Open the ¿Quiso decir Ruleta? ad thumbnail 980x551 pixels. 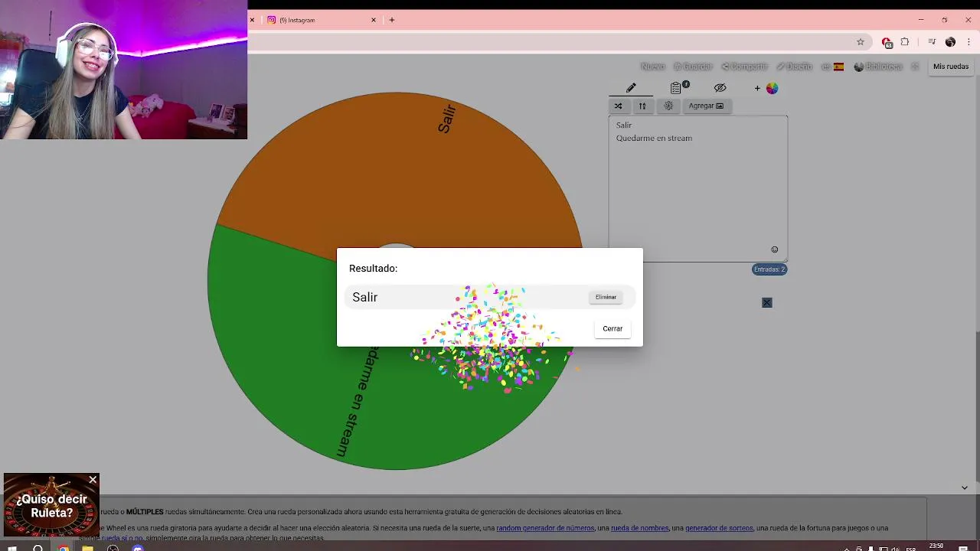pos(51,506)
